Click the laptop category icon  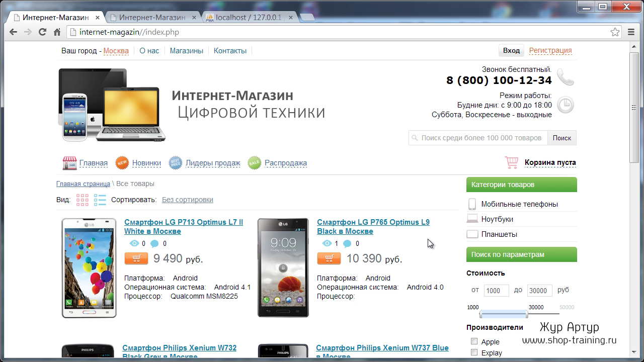tap(472, 219)
